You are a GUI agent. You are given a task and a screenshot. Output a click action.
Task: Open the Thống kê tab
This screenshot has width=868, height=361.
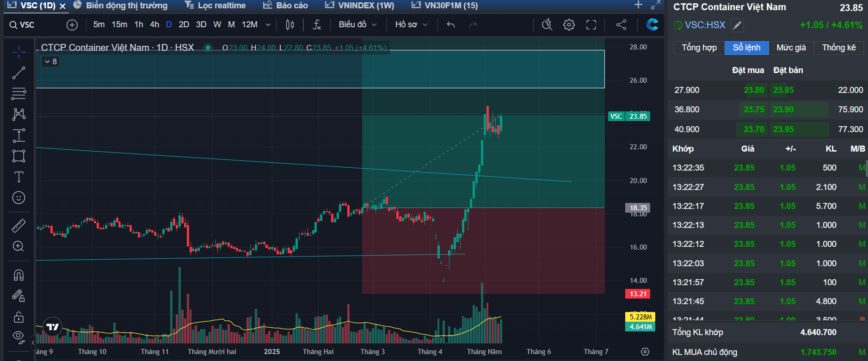point(839,48)
